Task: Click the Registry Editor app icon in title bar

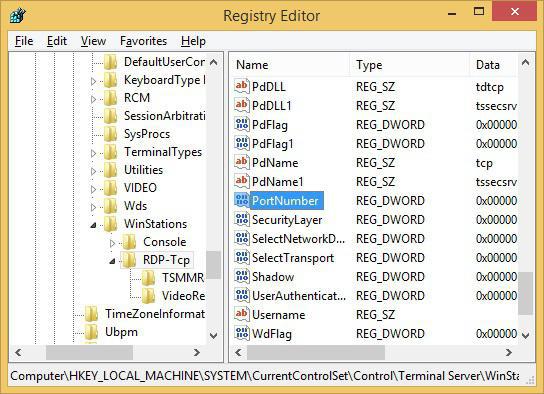Action: (x=17, y=16)
